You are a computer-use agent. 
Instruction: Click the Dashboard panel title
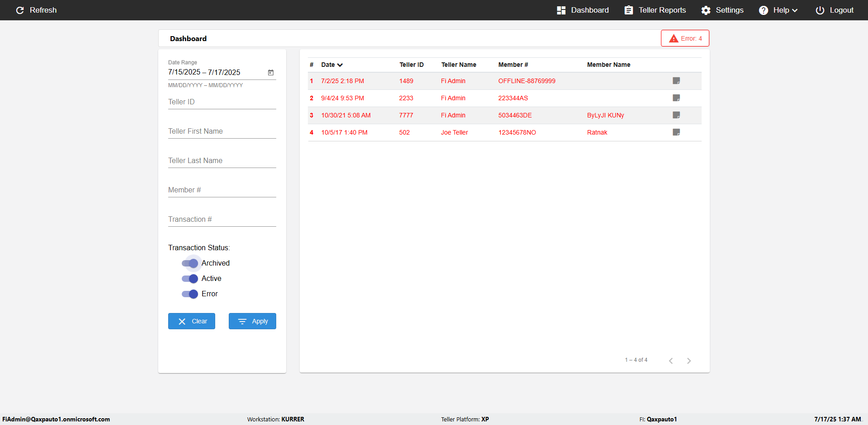(188, 38)
